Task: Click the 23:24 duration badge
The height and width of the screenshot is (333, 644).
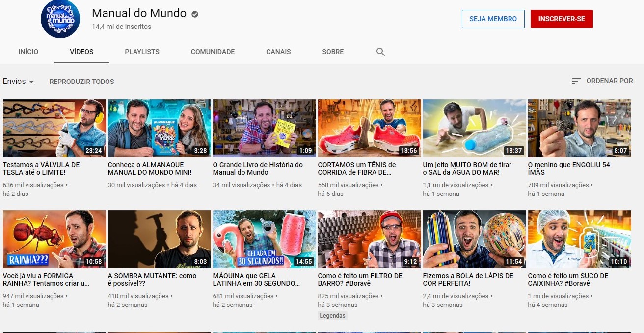Action: point(93,151)
